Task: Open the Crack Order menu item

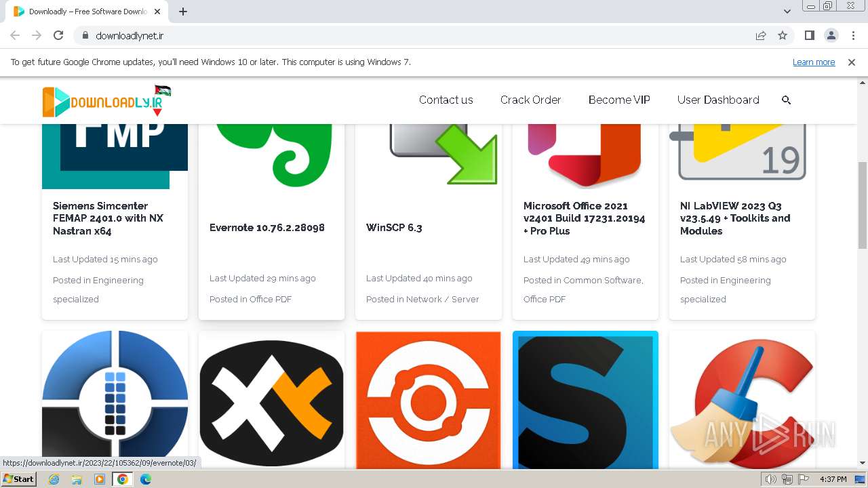Action: (530, 100)
